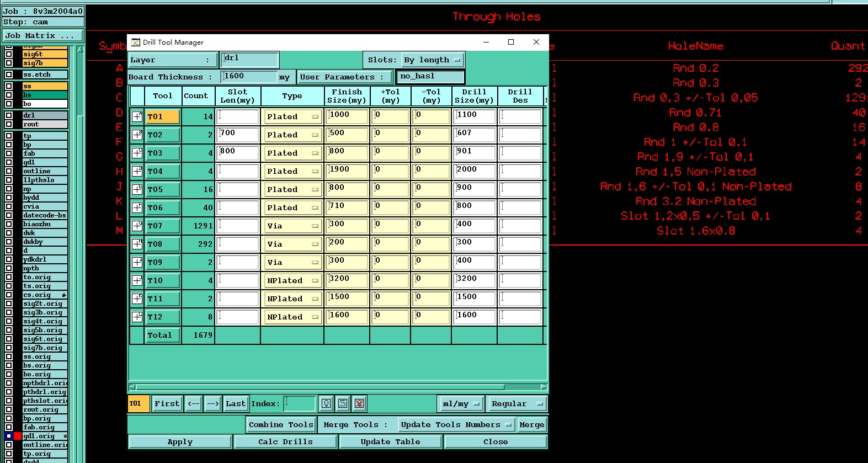The image size is (868, 463).
Task: Select tool T01 button in table
Action: tap(163, 116)
